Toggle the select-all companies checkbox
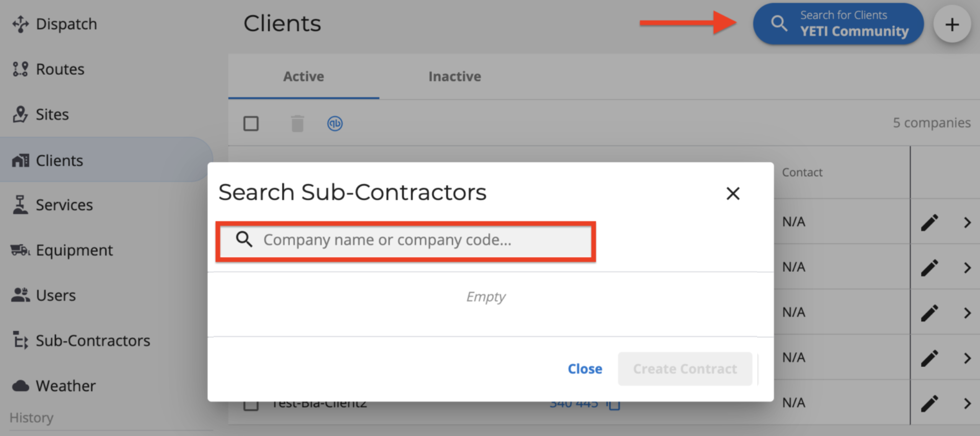 click(x=251, y=123)
